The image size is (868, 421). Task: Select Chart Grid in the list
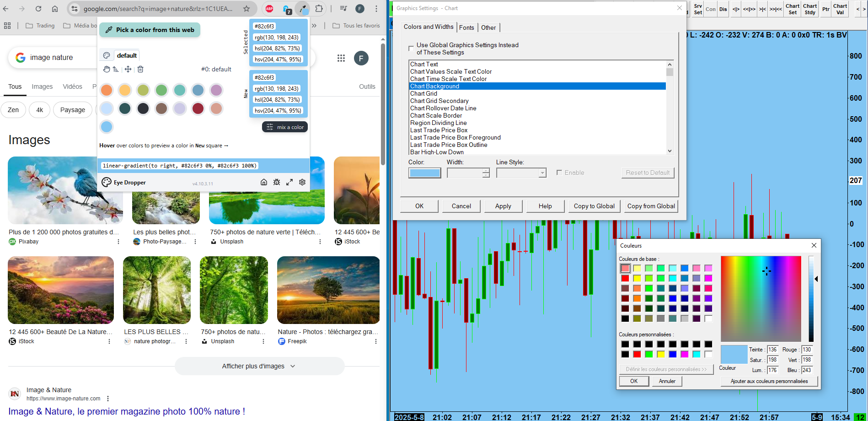tap(537, 93)
